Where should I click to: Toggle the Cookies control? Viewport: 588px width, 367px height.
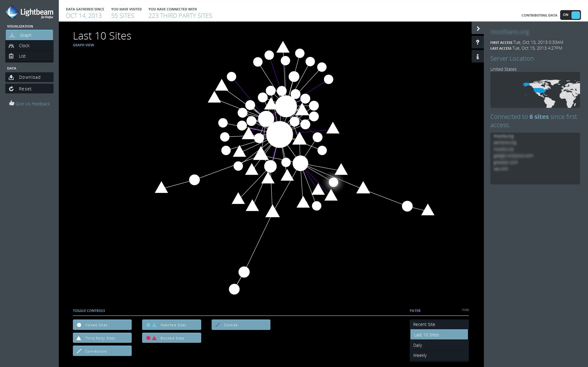(x=241, y=325)
